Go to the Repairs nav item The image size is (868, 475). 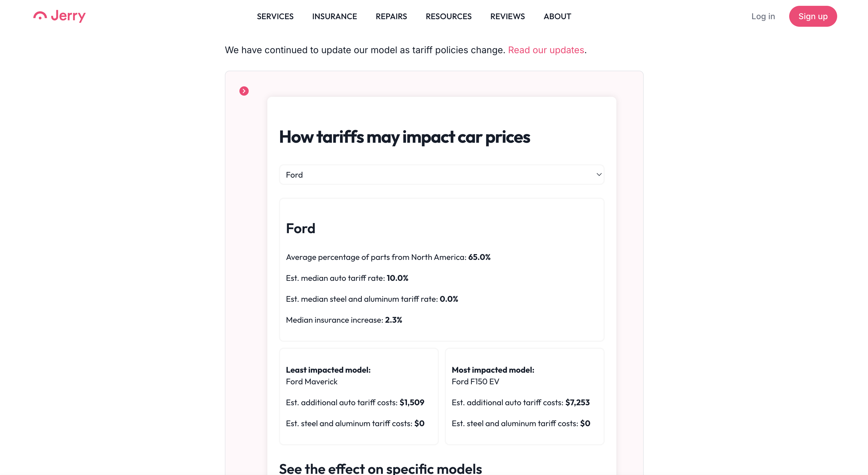[391, 16]
